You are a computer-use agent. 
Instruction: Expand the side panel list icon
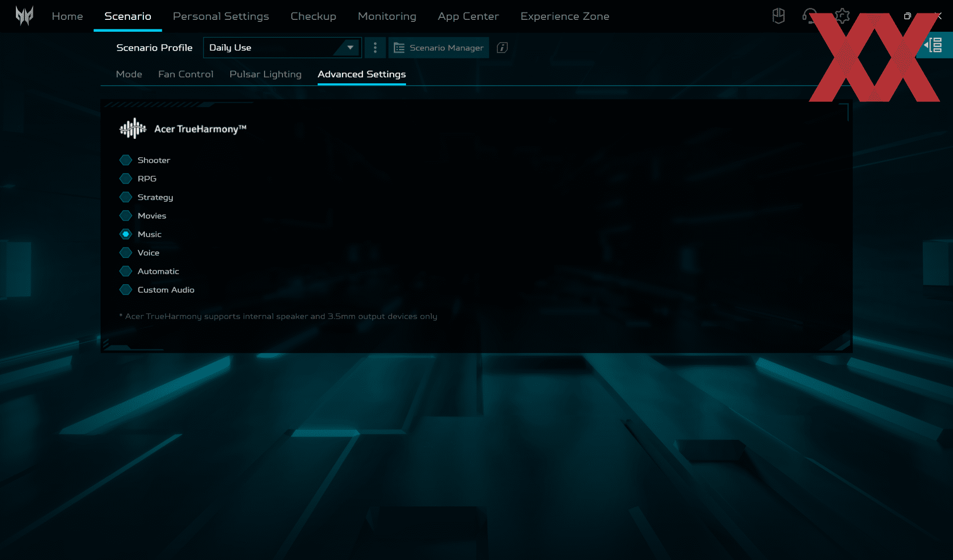point(934,45)
